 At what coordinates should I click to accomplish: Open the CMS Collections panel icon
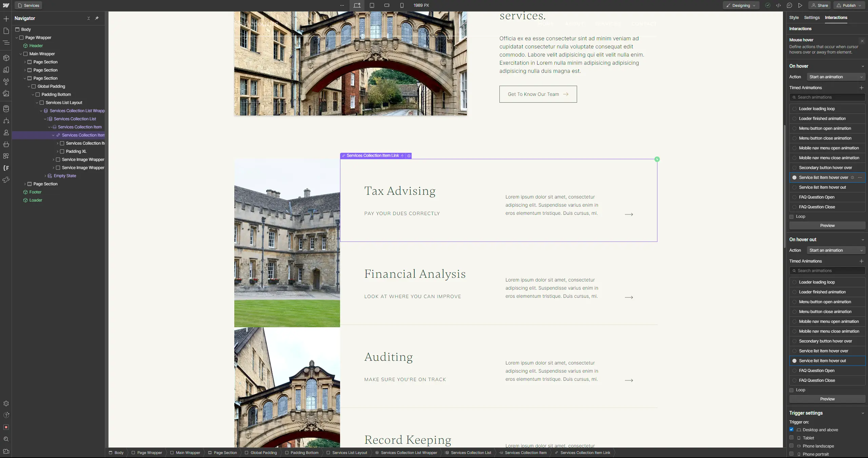6,109
